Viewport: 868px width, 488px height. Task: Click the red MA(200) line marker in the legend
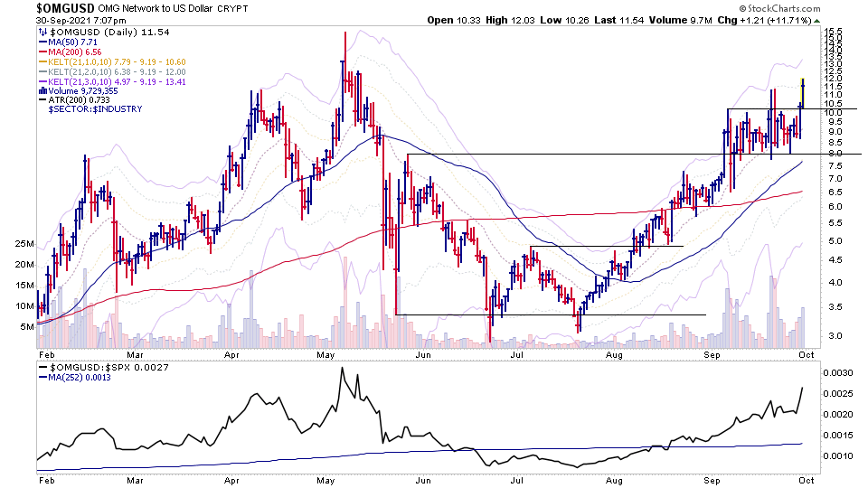click(x=42, y=52)
